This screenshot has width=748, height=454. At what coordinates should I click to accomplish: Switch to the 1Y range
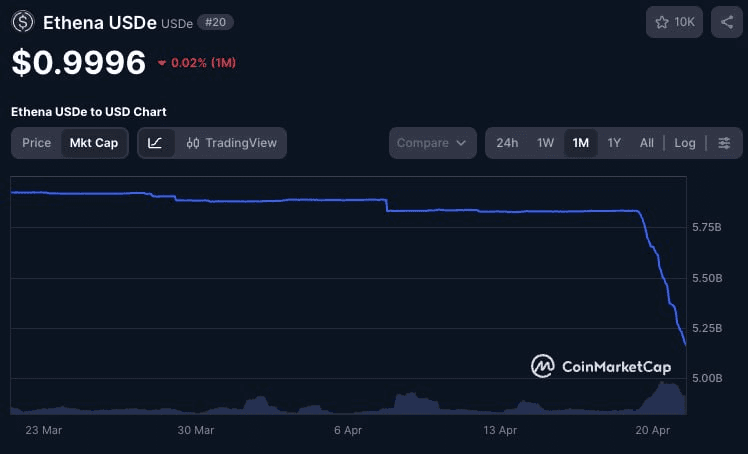(614, 143)
